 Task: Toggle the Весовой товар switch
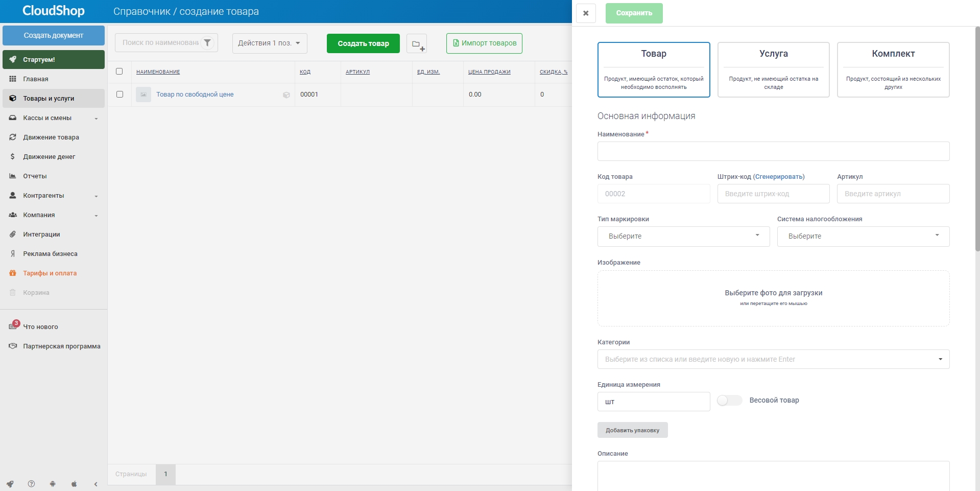pos(729,401)
